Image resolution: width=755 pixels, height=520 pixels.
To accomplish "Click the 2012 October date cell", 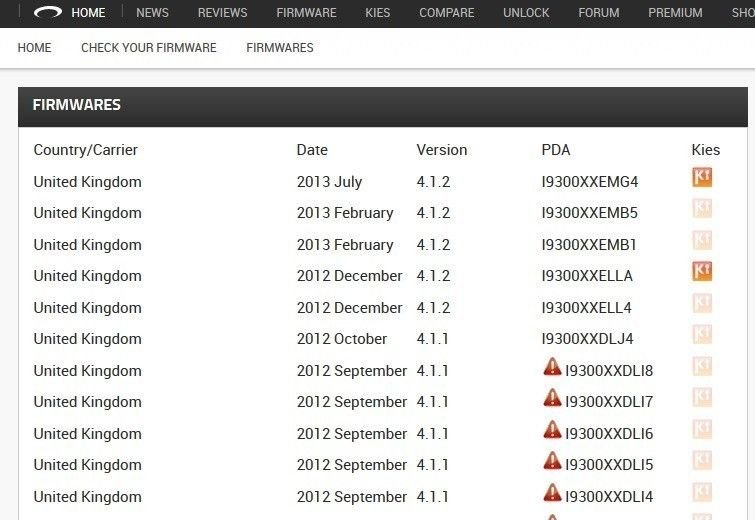I will (x=342, y=339).
